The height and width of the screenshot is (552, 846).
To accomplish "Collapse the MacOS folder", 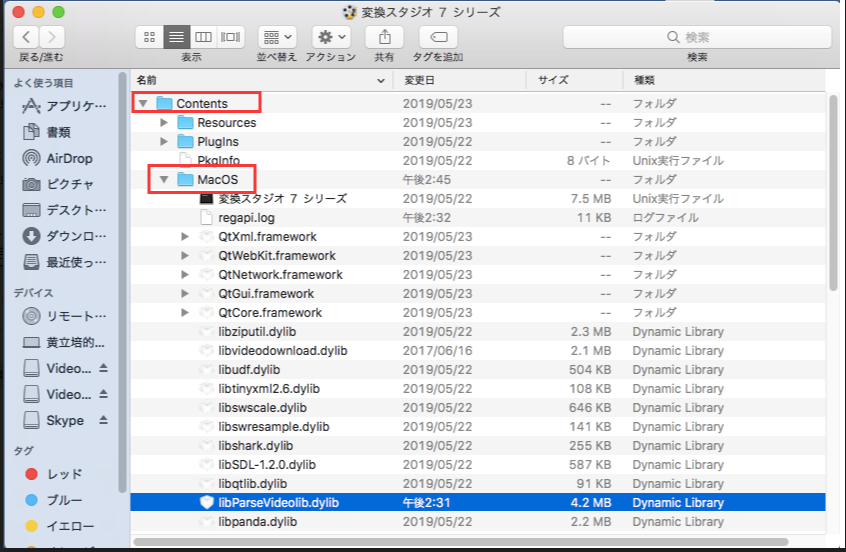I will pos(164,179).
